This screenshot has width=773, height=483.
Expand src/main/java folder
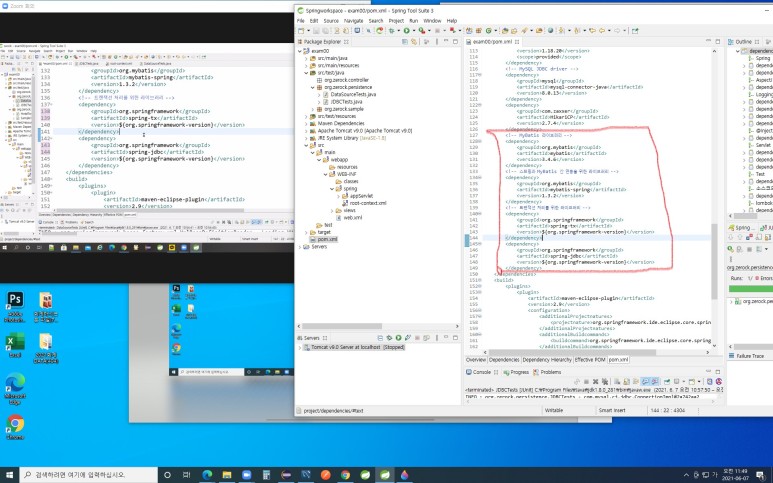point(306,58)
